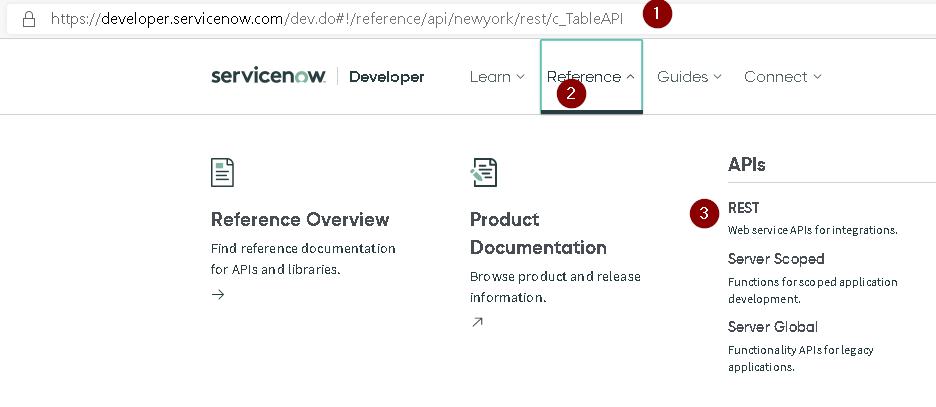Expand the Connect menu
The height and width of the screenshot is (407, 936).
tap(783, 77)
